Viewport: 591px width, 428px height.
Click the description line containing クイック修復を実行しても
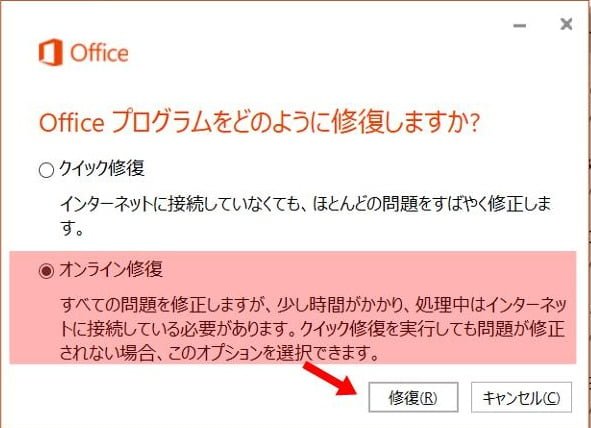pyautogui.click(x=313, y=329)
